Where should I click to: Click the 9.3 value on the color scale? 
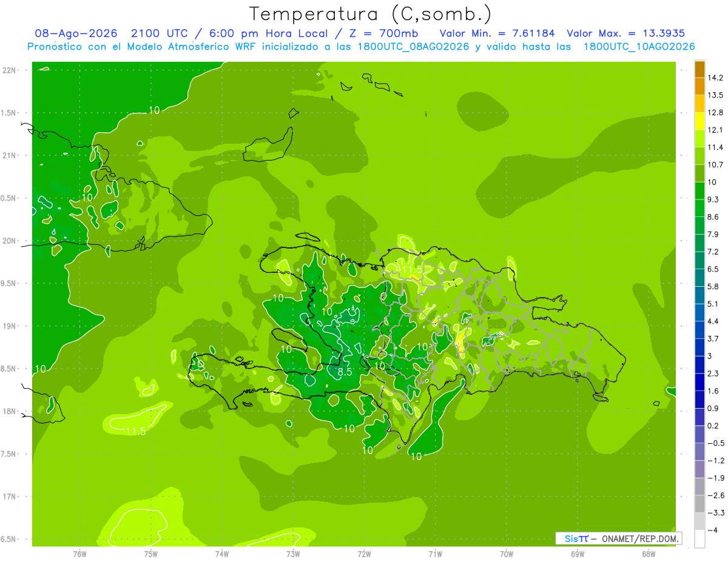713,199
